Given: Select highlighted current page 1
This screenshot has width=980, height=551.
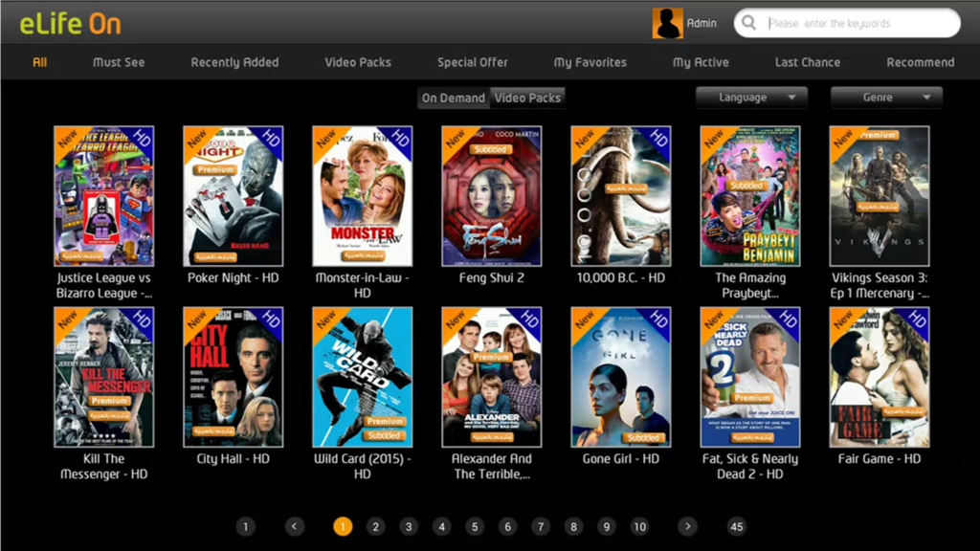Looking at the screenshot, I should tap(343, 527).
